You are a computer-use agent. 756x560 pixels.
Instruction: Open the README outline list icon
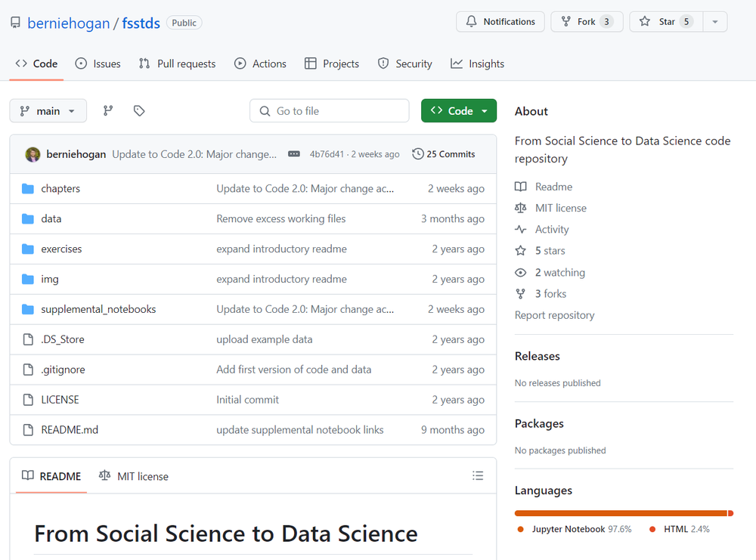pos(478,475)
